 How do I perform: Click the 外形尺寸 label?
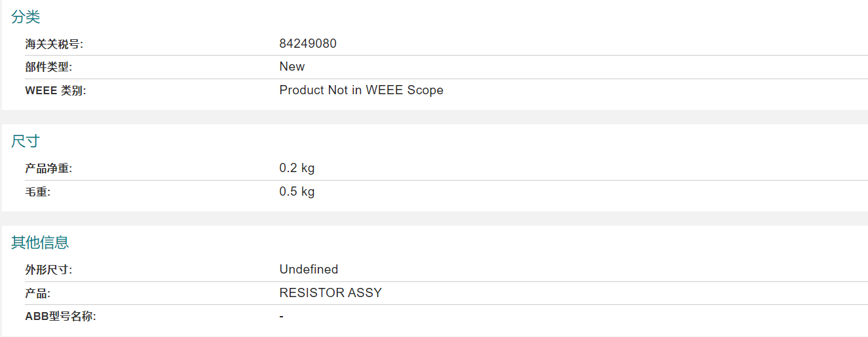48,270
